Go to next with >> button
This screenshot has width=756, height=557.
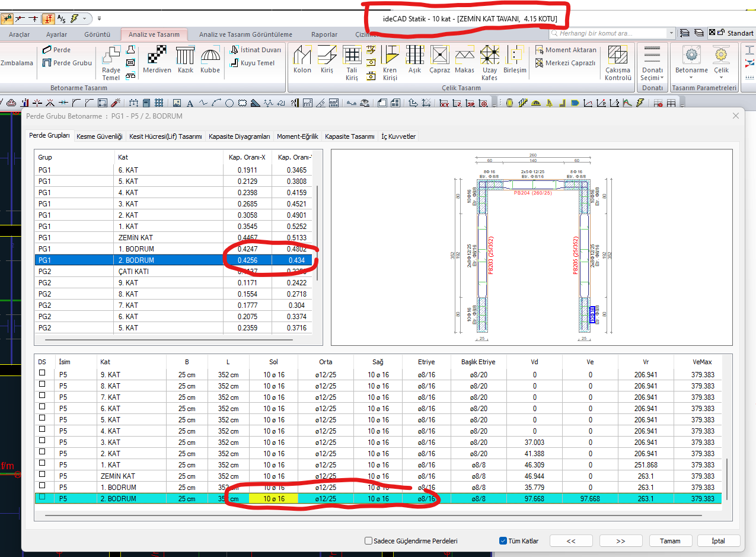click(621, 541)
